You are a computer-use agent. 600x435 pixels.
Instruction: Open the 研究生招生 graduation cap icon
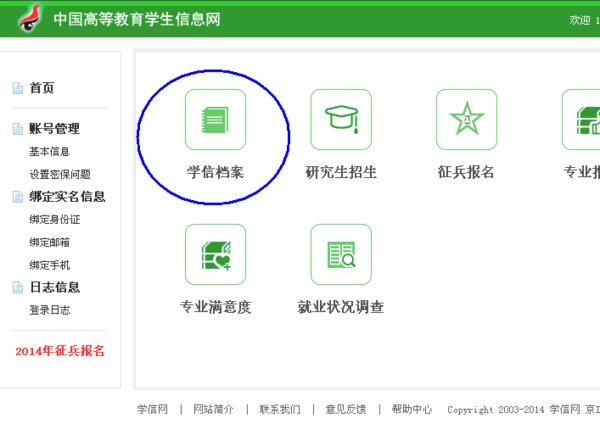pos(341,120)
